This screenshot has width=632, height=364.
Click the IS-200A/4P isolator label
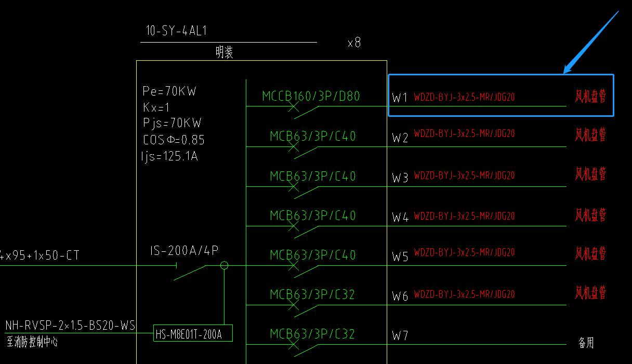click(x=185, y=251)
